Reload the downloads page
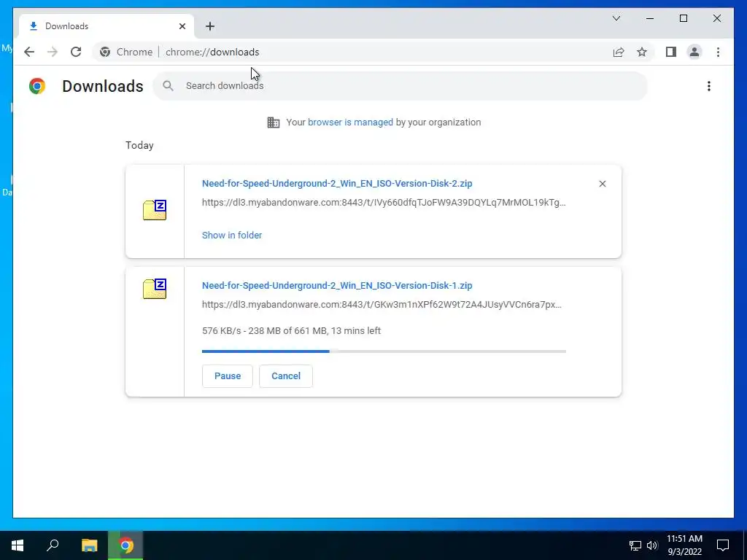 click(x=76, y=52)
